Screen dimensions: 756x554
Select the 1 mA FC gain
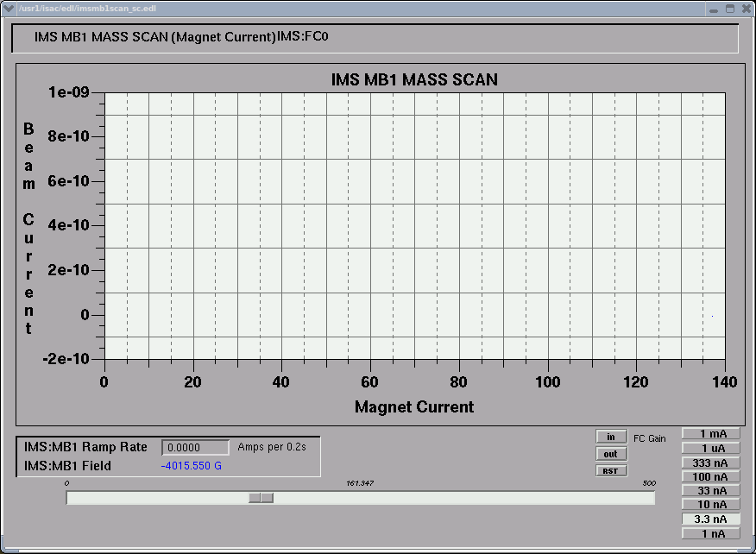[712, 433]
